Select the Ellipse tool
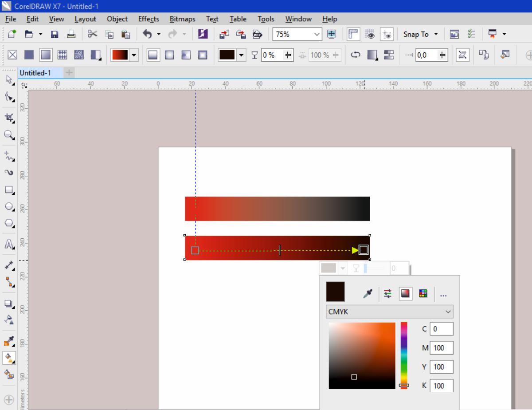Viewport: 532px width, 410px height. pyautogui.click(x=8, y=206)
